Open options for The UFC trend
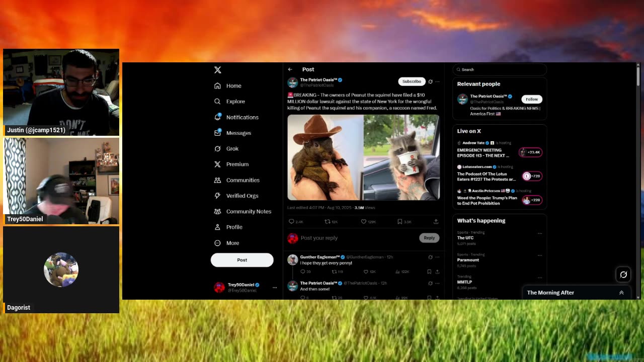The height and width of the screenshot is (362, 644). [x=540, y=233]
